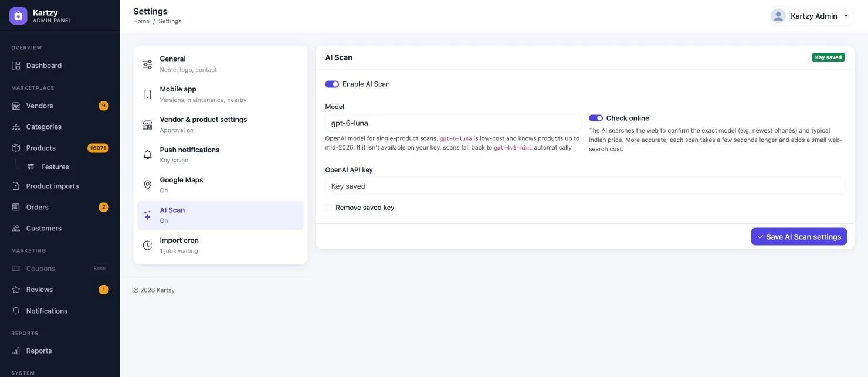Click the Vendors store icon
This screenshot has width=868, height=377.
click(16, 106)
